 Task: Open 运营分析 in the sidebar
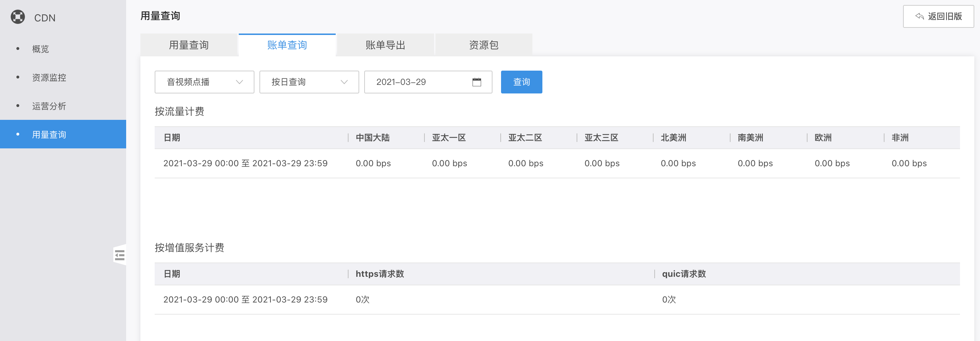(49, 106)
